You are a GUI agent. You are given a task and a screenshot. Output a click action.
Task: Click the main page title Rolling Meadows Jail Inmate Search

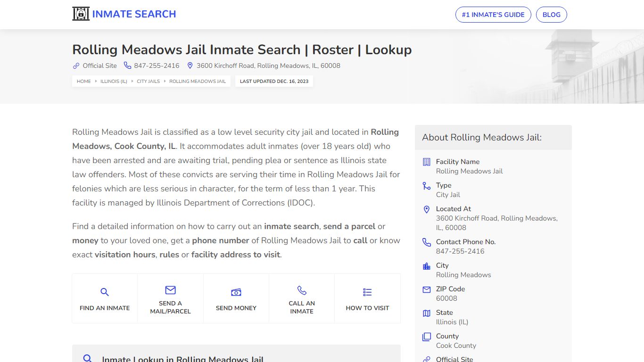[242, 49]
